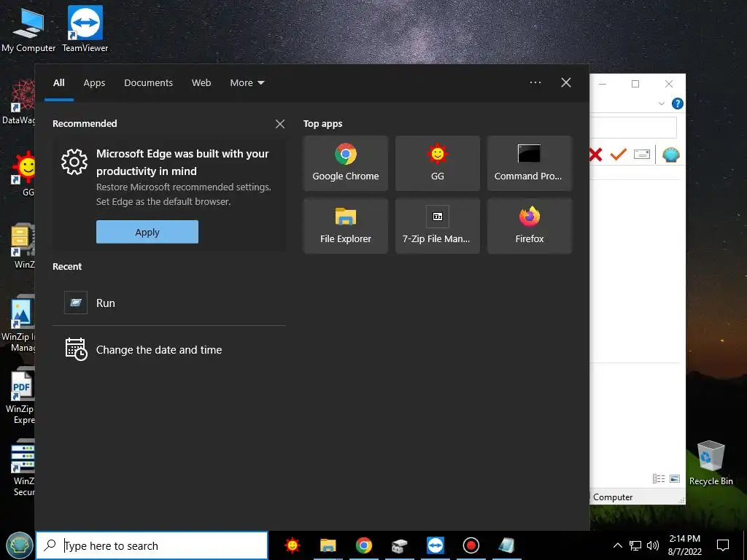Open File Explorer from Top apps
This screenshot has height=560, width=747.
345,226
